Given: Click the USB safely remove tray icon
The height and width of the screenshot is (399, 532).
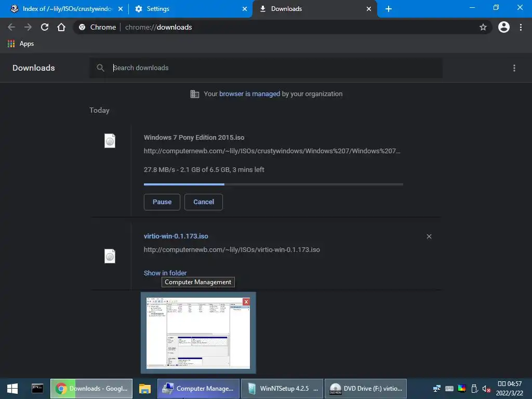Looking at the screenshot, I should tap(474, 389).
